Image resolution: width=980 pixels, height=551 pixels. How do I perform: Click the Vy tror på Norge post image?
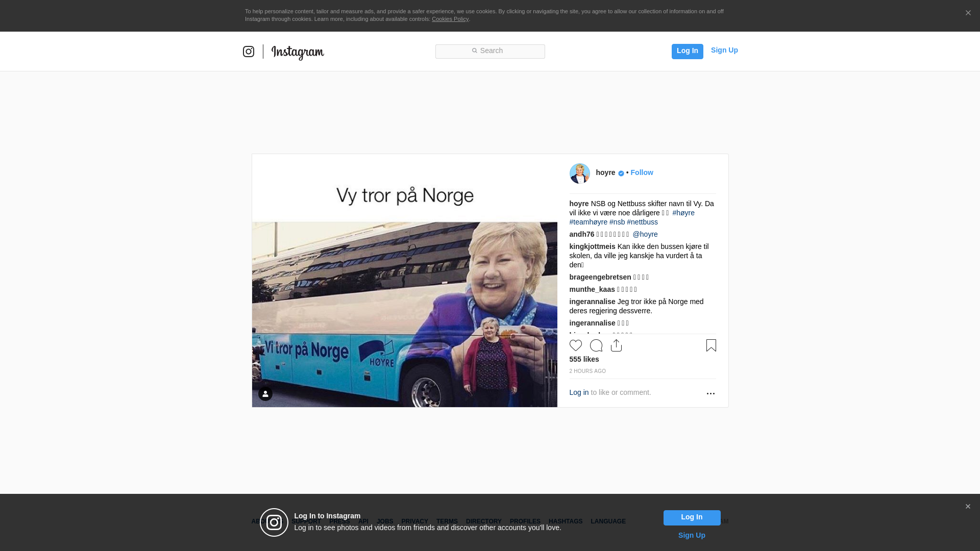point(404,281)
